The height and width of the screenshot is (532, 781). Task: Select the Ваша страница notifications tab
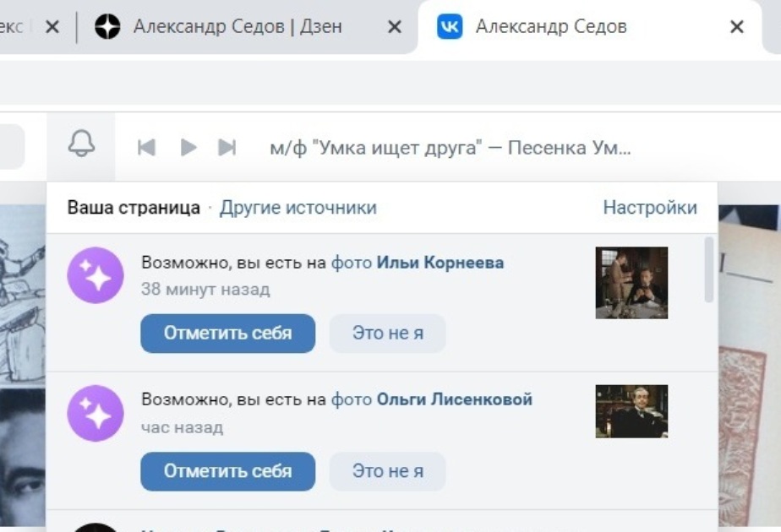tap(134, 208)
